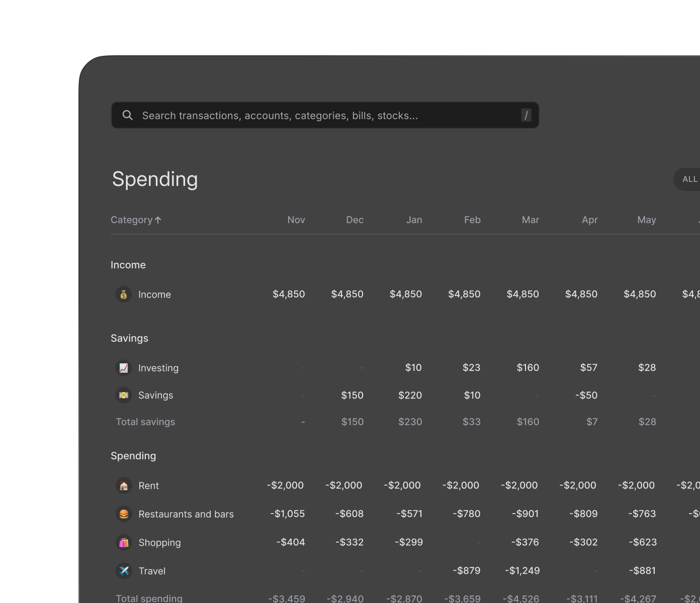Click the Restaurants and bars burger icon
The image size is (700, 603).
[124, 514]
